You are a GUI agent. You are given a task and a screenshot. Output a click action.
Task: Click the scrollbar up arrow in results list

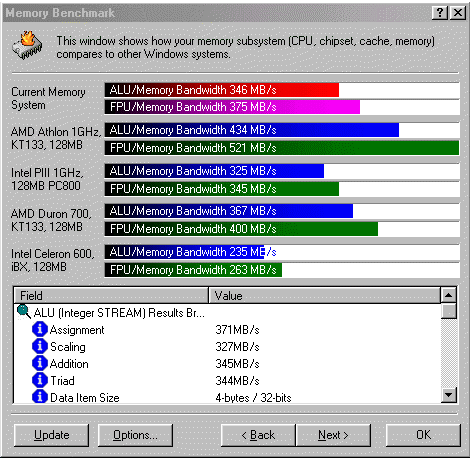pyautogui.click(x=448, y=295)
